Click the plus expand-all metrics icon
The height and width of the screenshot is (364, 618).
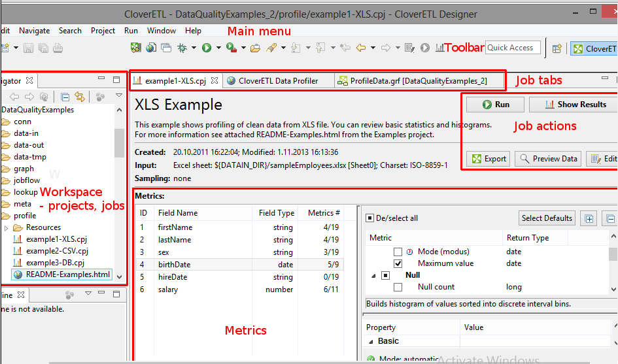pos(589,219)
